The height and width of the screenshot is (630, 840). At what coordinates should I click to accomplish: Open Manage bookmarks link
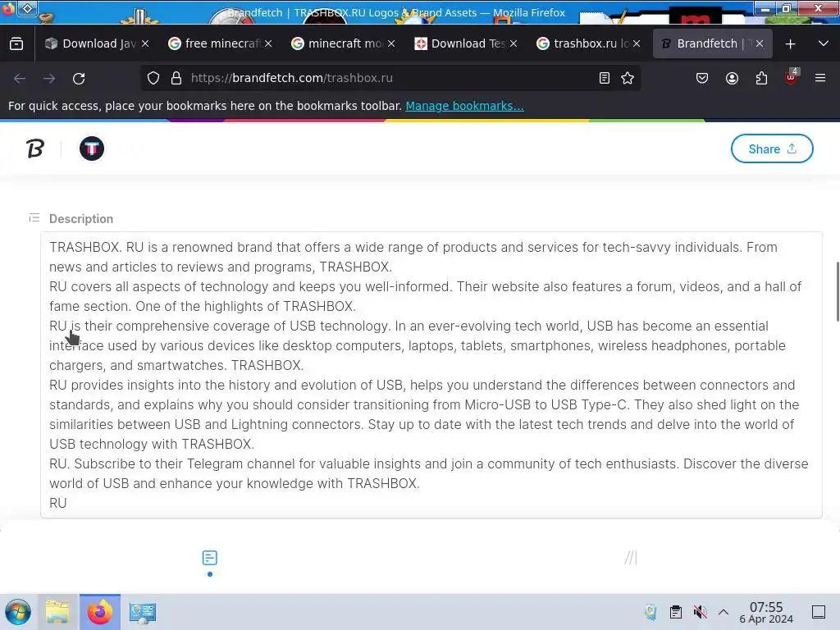tap(464, 106)
